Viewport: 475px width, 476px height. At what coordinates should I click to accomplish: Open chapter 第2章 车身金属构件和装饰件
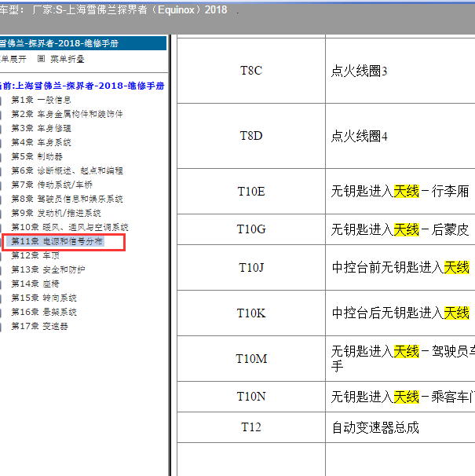point(67,114)
